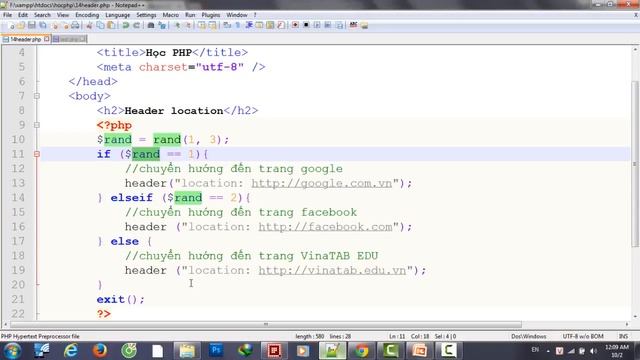Click the volume icon in system tray
Screen dimensions: 640x360
[593, 351]
